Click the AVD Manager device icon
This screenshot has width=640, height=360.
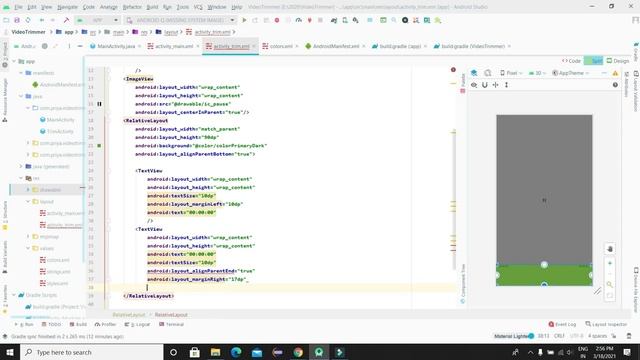pos(345,20)
